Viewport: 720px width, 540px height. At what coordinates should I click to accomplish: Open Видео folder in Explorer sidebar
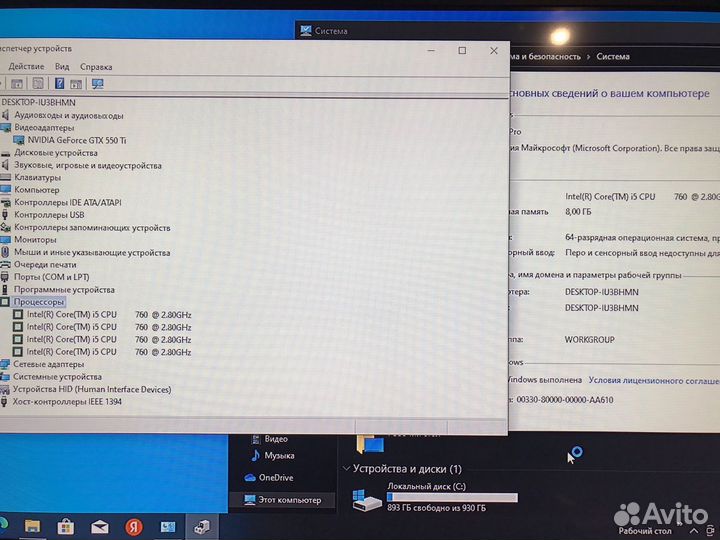pyautogui.click(x=276, y=439)
